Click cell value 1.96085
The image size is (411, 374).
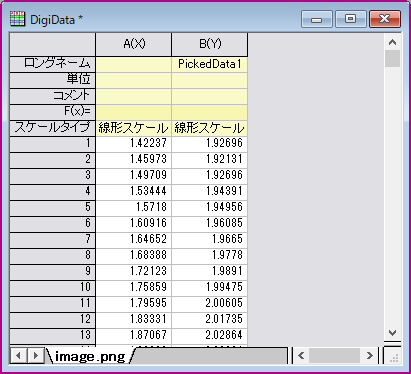[210, 224]
